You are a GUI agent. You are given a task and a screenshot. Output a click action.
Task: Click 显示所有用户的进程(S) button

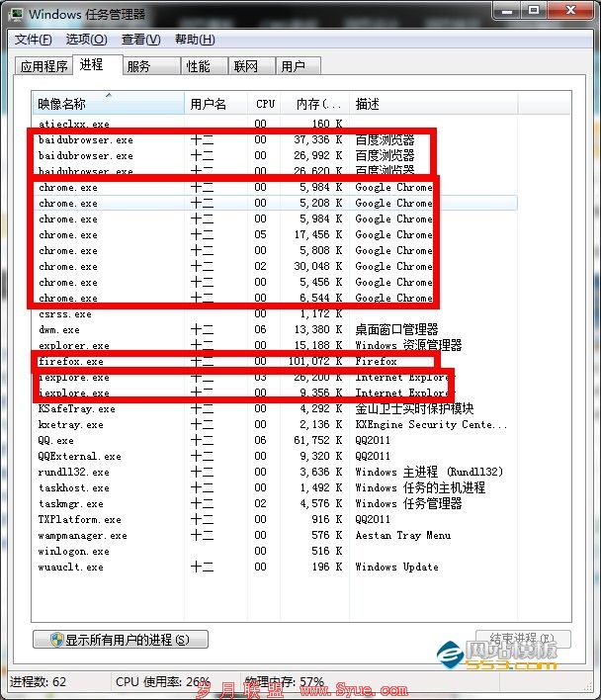(121, 640)
